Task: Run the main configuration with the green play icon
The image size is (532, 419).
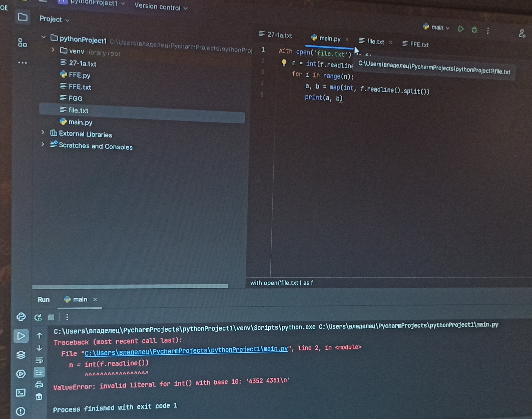Action: 461,29
